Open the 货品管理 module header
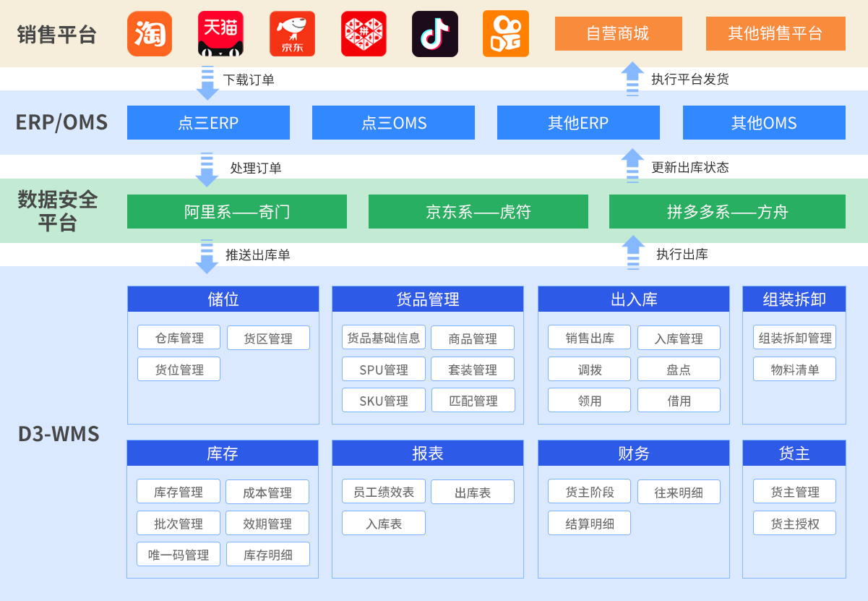868x601 pixels. (x=428, y=299)
